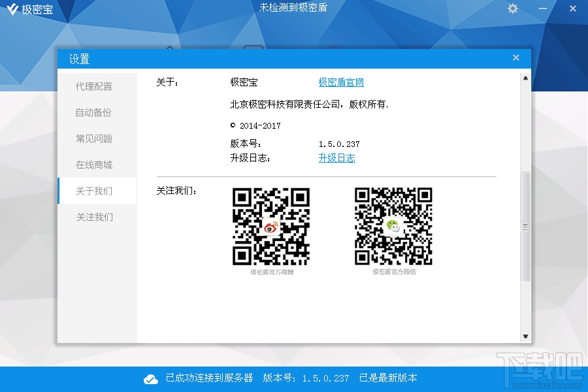The image size is (588, 392).
Task: Close the 极密宝 main window
Action: click(x=572, y=8)
